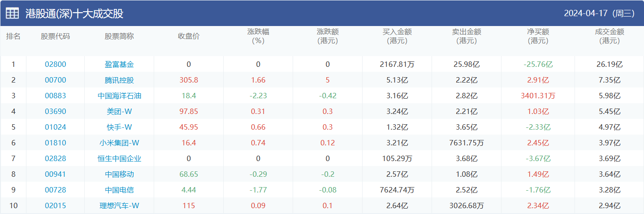Click the 港股通(深)十大成交股 title
Image resolution: width=644 pixels, height=214 pixels.
[x=74, y=13]
